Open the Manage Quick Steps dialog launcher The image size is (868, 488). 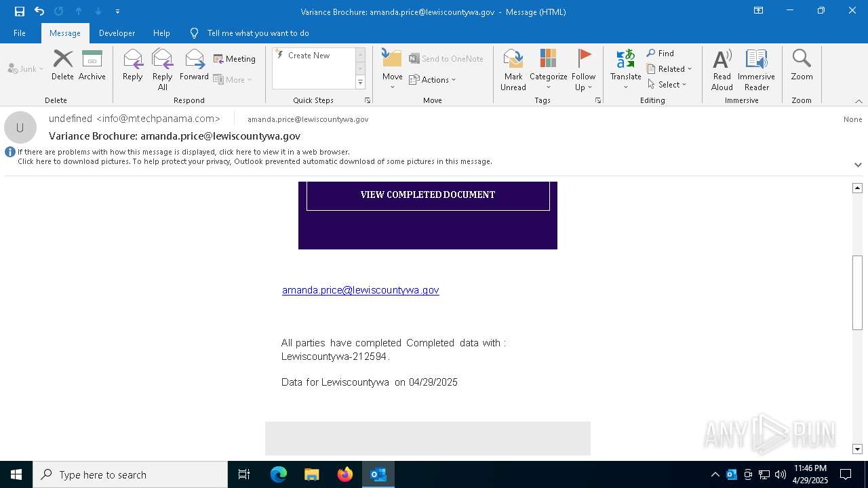click(x=368, y=100)
